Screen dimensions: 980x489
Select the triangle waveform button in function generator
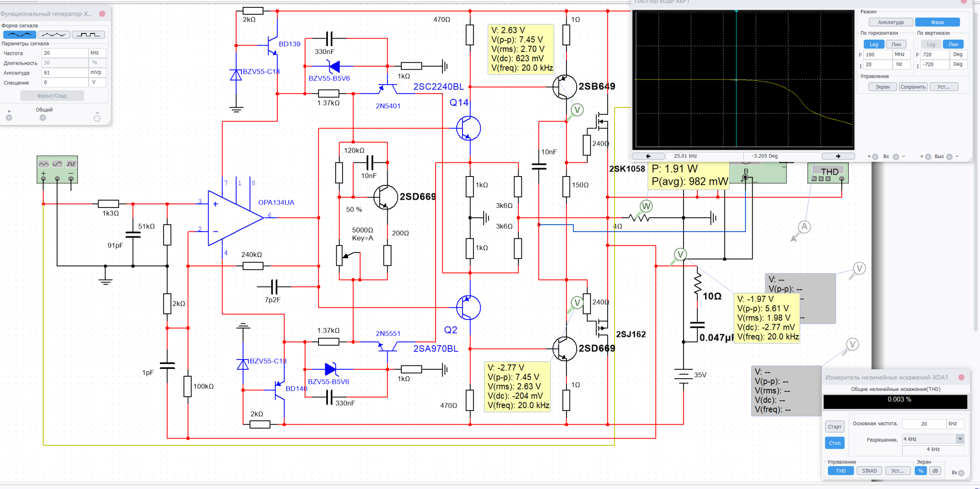tap(54, 35)
